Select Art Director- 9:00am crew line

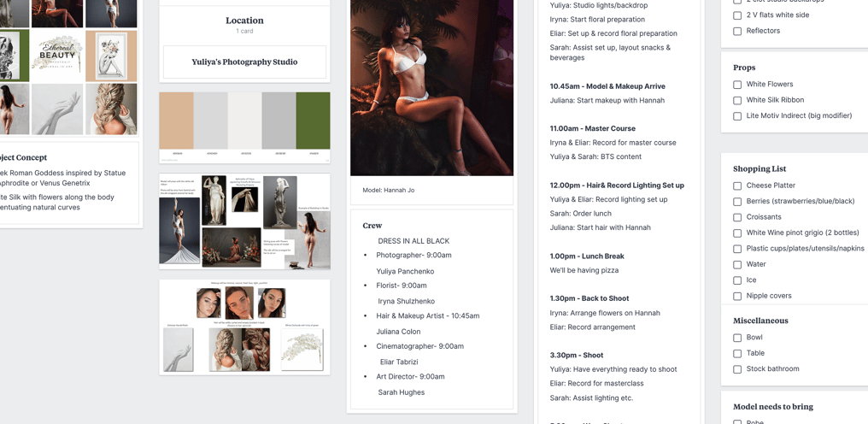(410, 377)
